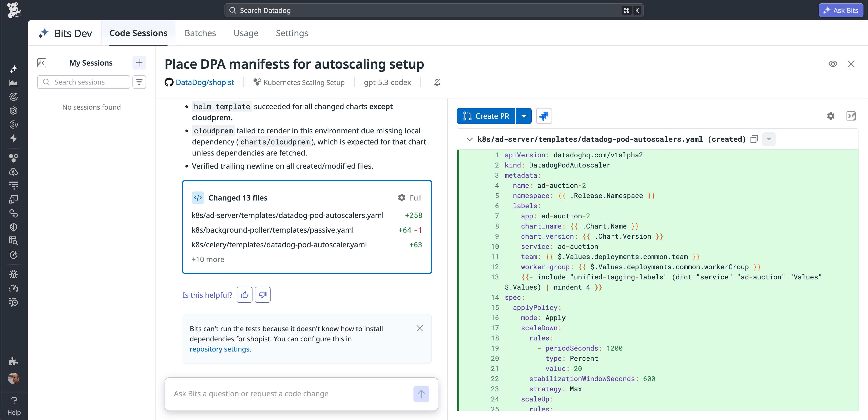This screenshot has width=868, height=420.
Task: Close the session detail with X
Action: pos(851,64)
